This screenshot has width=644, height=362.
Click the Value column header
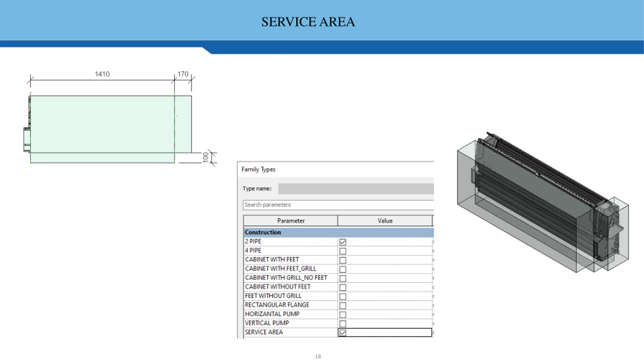[x=385, y=220]
